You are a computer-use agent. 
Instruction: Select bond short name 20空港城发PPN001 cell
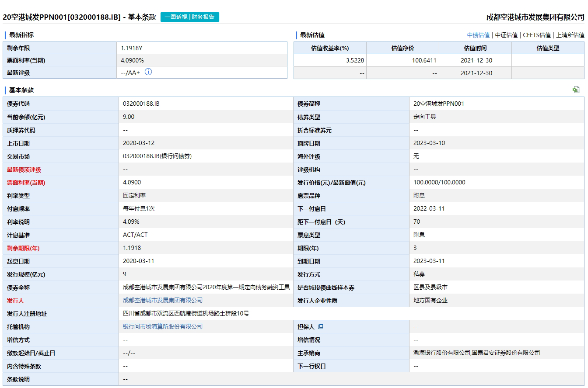439,104
